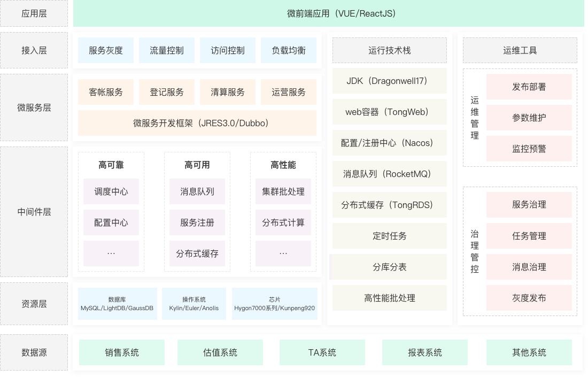This screenshot has height=377, width=588.
Task: Select the 发布部署 box under 运维管理
Action: point(529,87)
